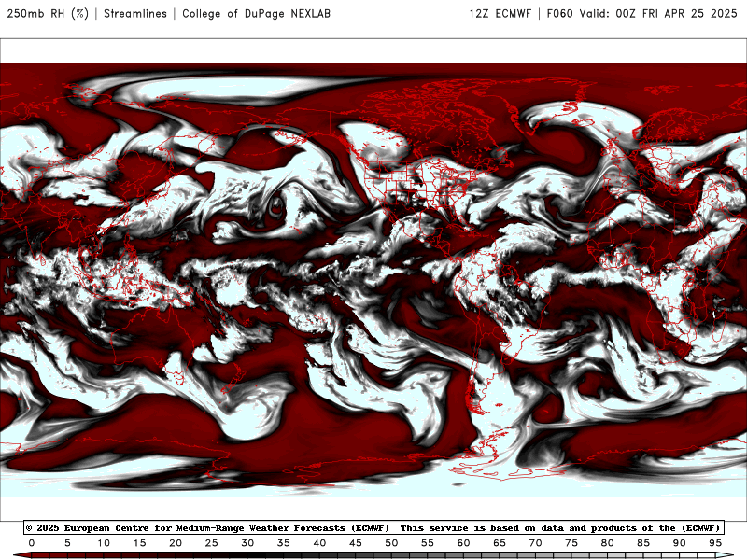The image size is (747, 560).
Task: Click the "35" colorbar label
Action: click(x=284, y=543)
